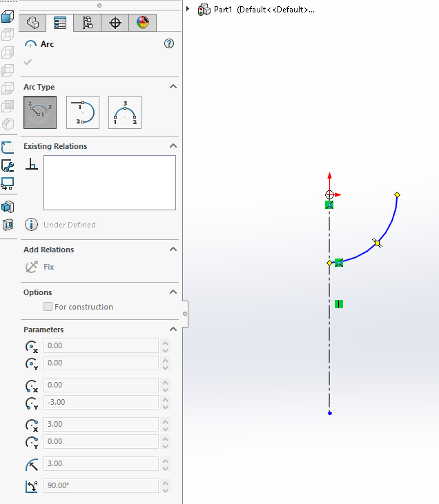Screen dimensions: 439x504
Task: Click the wrench repair sketch icon
Action: pos(8,166)
